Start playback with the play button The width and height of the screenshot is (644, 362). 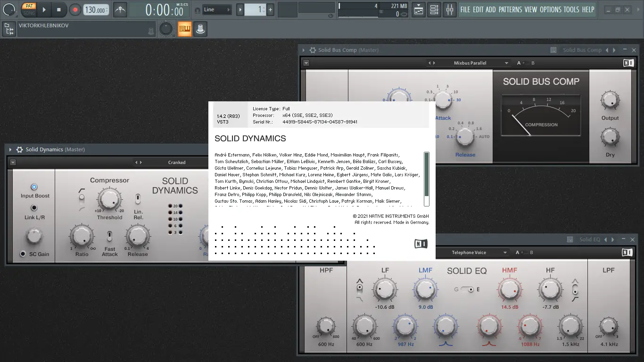tap(44, 9)
